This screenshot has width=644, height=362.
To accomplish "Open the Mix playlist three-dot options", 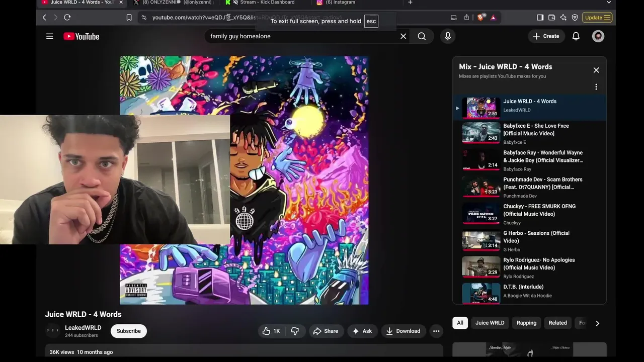I will [596, 87].
